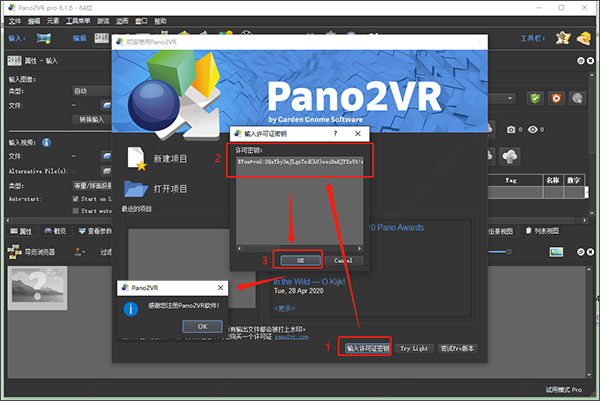Click the cloud upload icon
Image resolution: width=600 pixels, height=401 pixels.
(509, 156)
